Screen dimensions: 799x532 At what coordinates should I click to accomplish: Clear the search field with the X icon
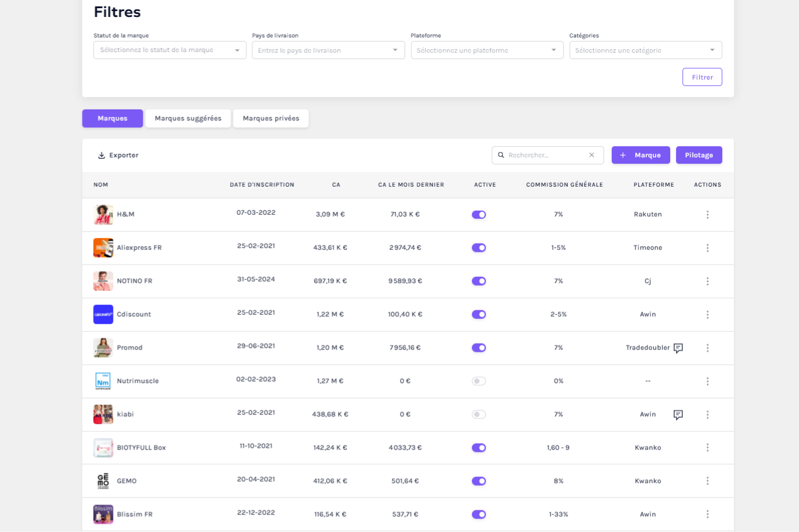pos(592,155)
